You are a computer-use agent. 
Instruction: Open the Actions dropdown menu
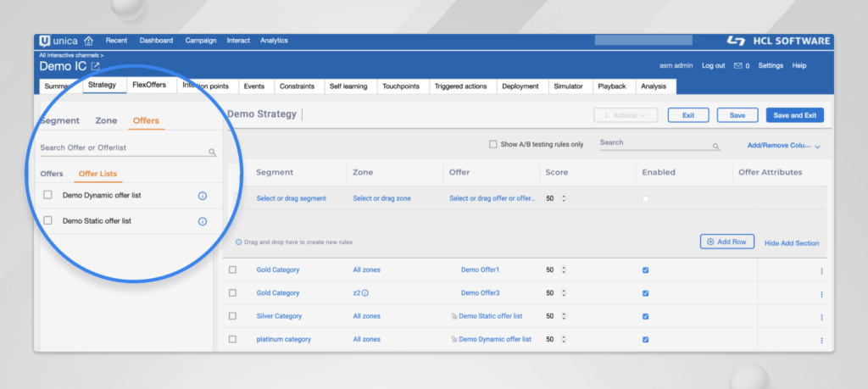tap(625, 115)
